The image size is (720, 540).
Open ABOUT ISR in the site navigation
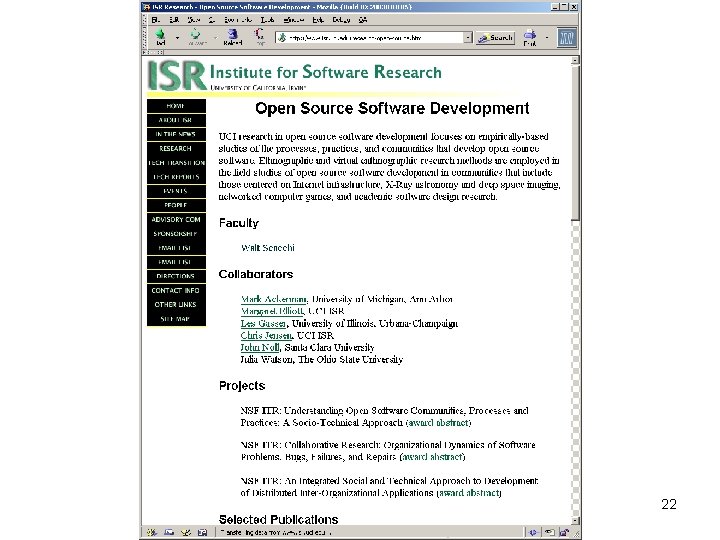pyautogui.click(x=176, y=120)
